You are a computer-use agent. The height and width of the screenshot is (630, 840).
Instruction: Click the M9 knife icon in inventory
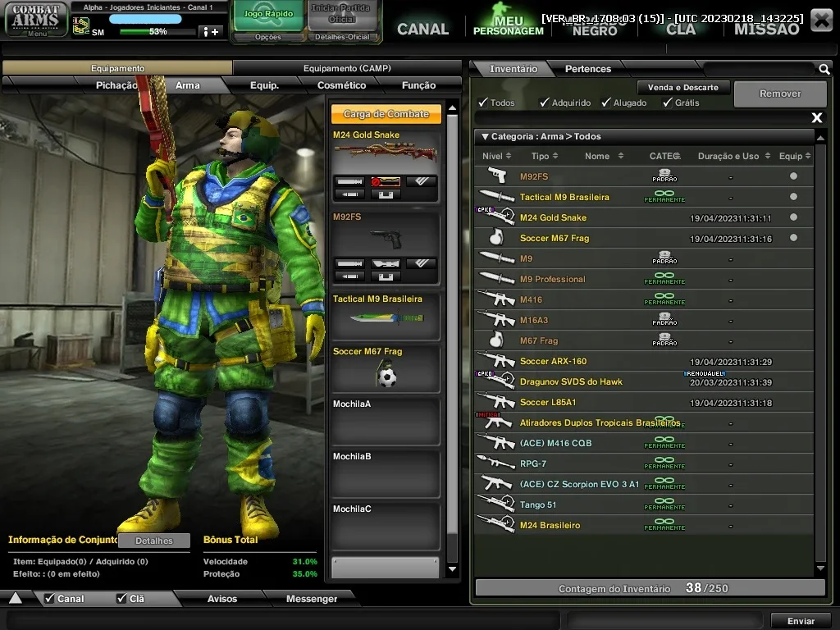coord(497,258)
